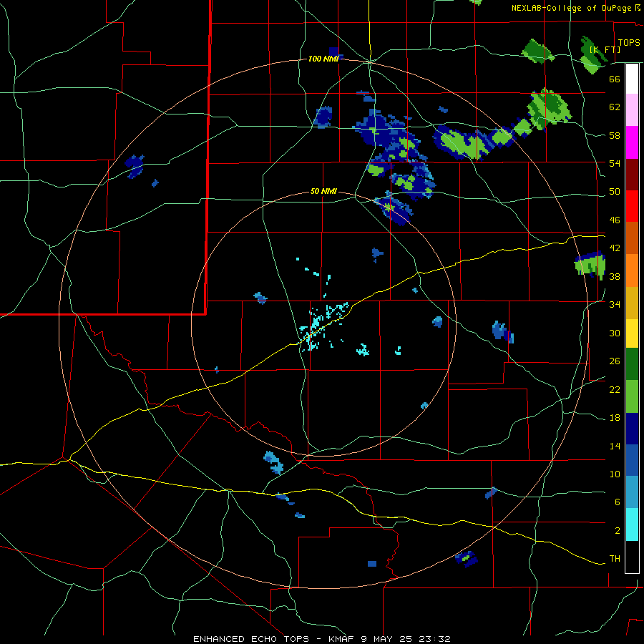644x644 pixels.
Task: Pick the sky blue legend swatch
Action: coord(632,493)
